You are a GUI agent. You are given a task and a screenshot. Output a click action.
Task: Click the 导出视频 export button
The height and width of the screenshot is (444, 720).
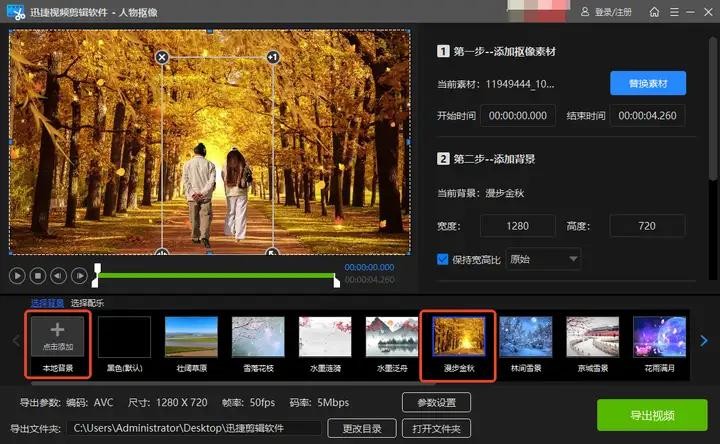(653, 415)
